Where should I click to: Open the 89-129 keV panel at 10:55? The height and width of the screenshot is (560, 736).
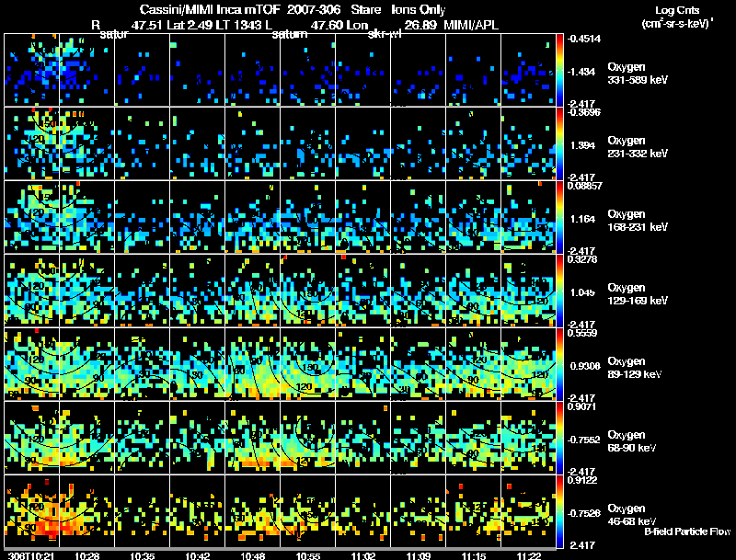(307, 364)
